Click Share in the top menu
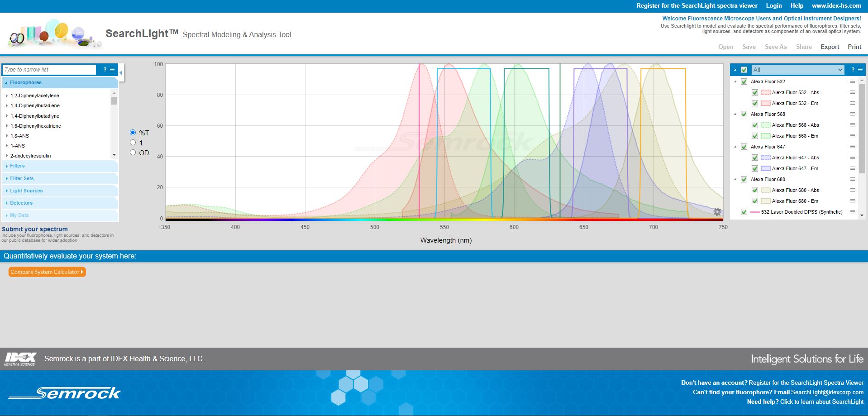This screenshot has width=868, height=416. coord(804,47)
